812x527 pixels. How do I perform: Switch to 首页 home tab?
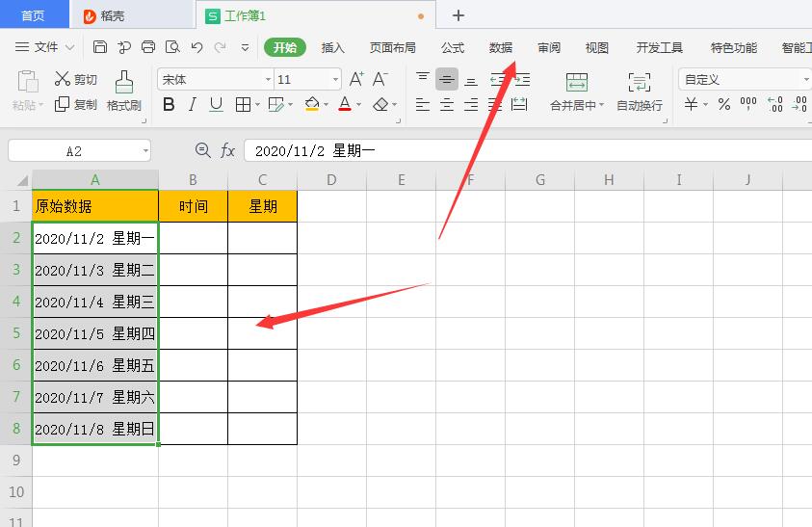pos(34,14)
